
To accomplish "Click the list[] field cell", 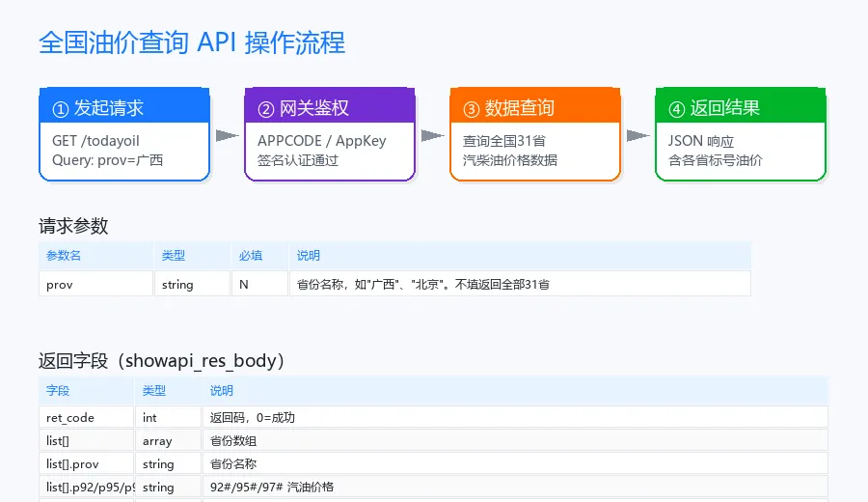I will [87, 440].
